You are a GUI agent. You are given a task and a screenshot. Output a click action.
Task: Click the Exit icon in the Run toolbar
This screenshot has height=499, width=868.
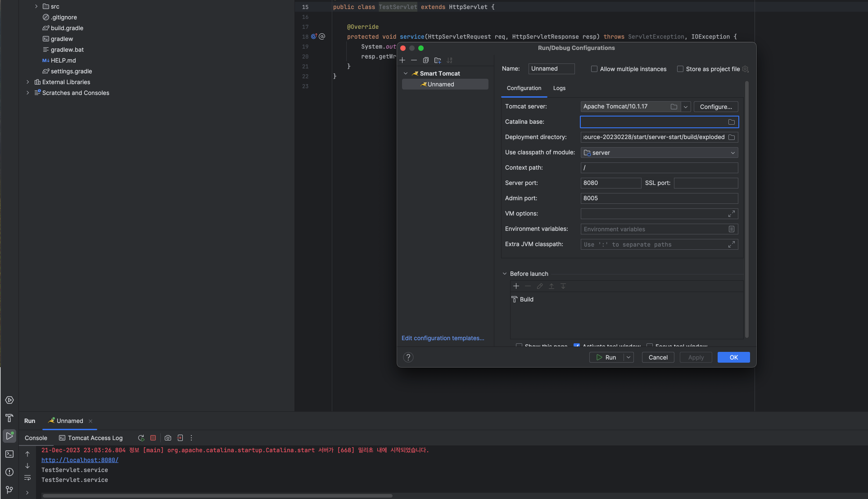coord(180,438)
